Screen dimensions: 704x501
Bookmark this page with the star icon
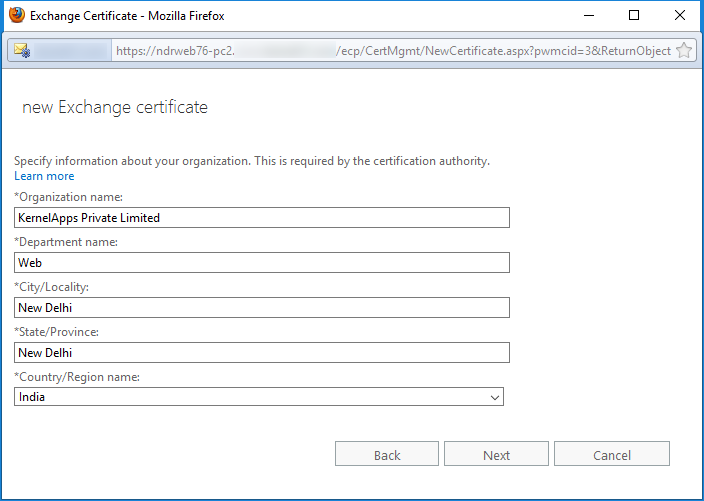684,50
